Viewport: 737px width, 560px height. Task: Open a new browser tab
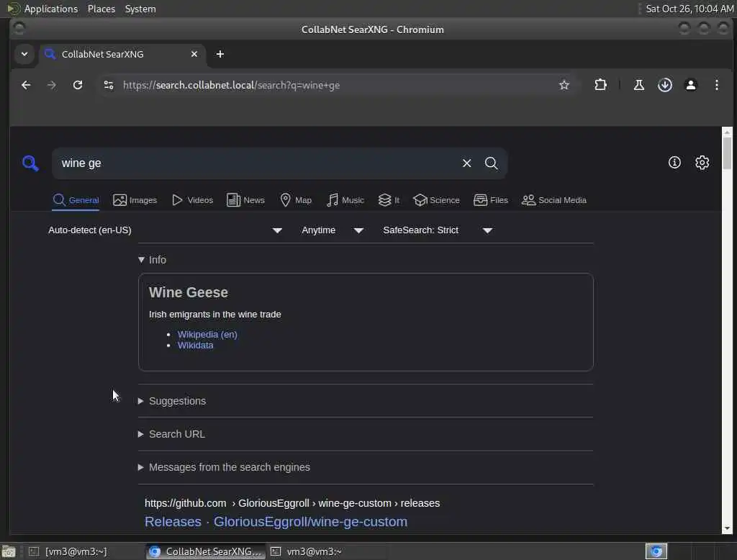220,54
